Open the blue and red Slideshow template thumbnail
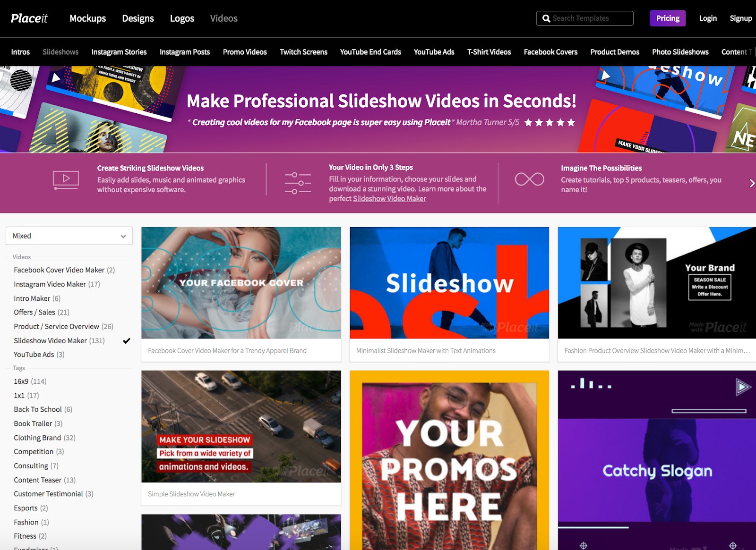This screenshot has width=756, height=550. 449,283
